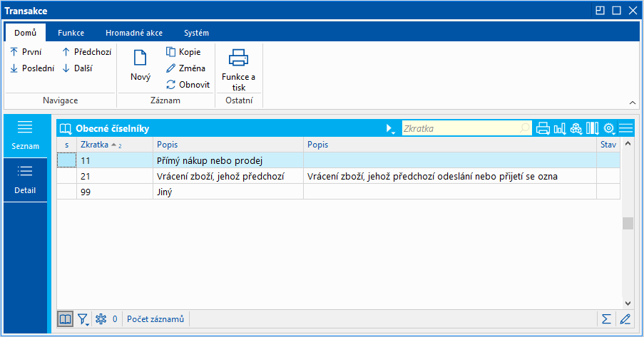Screen dimensions: 644x337
Task: Click Počet záznamů record count button
Action: tap(155, 319)
